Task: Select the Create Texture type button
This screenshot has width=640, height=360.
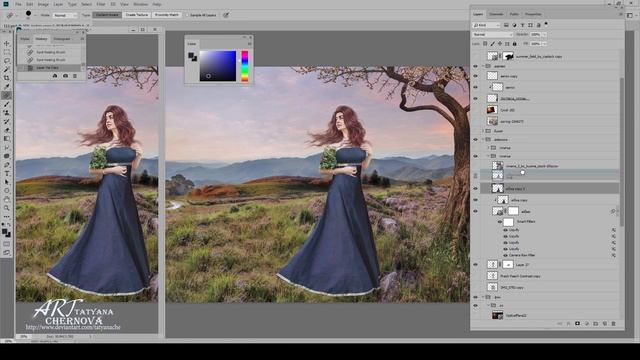Action: (x=137, y=15)
